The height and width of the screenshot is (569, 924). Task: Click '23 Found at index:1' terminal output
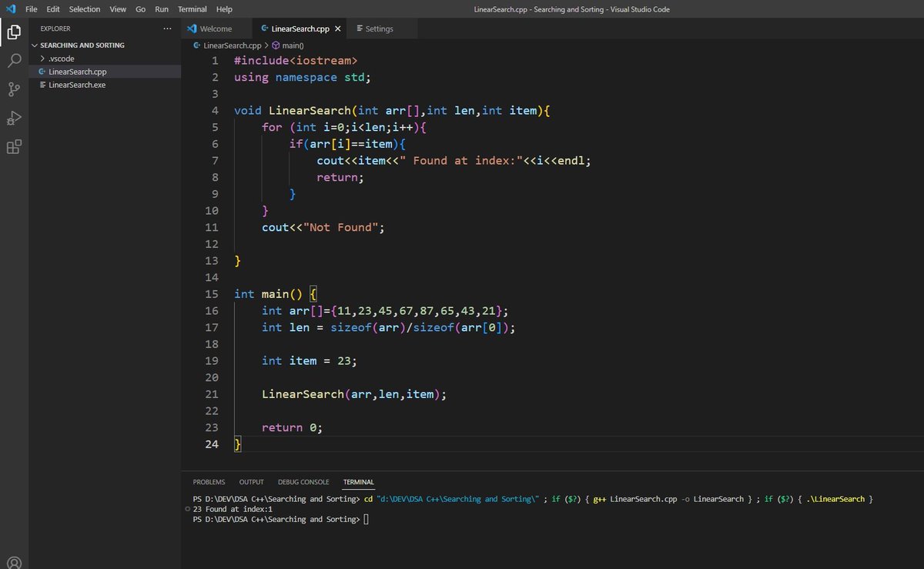pos(233,509)
